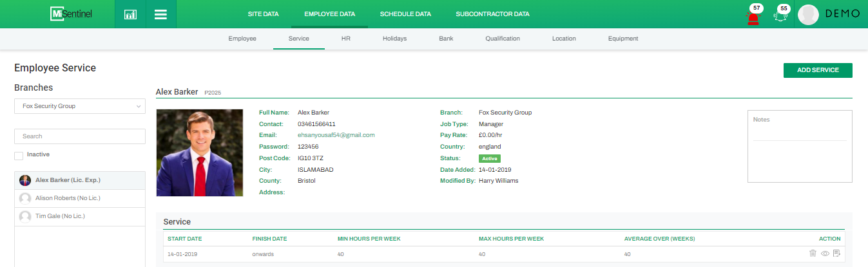The height and width of the screenshot is (267, 868).
Task: Click the ehsanyousaf54@gmail.com email link
Action: (x=336, y=135)
